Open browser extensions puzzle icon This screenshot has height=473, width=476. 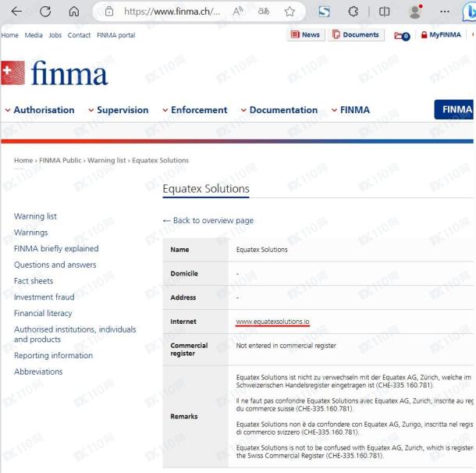pyautogui.click(x=353, y=12)
